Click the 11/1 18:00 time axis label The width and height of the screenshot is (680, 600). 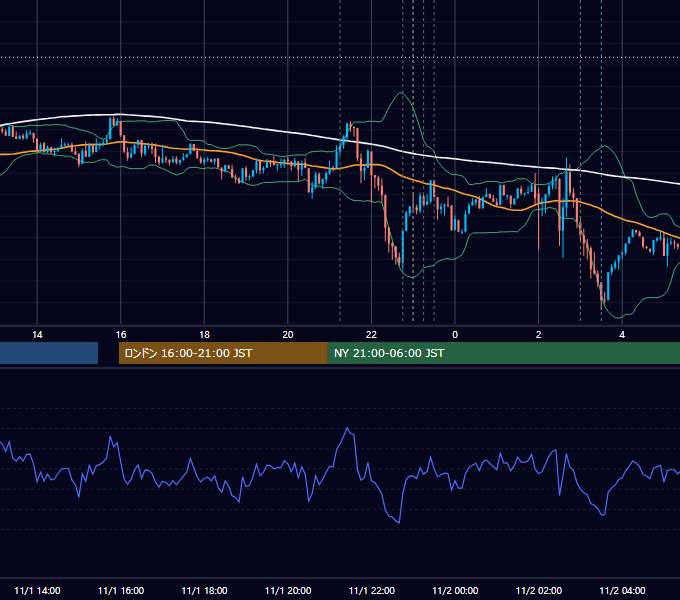pos(204,590)
